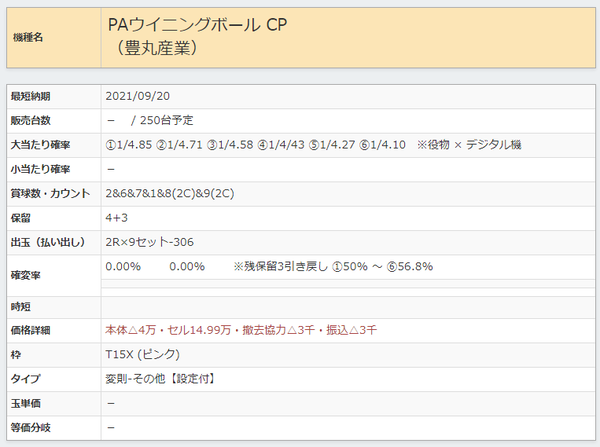Click the 大当たり確率 row label
This screenshot has width=600, height=447.
(x=40, y=145)
